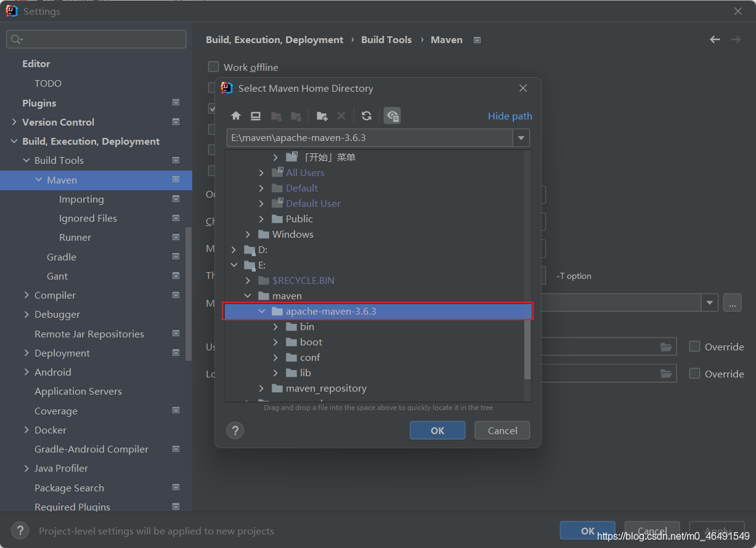
Task: Expand the D: drive node
Action: tap(234, 250)
